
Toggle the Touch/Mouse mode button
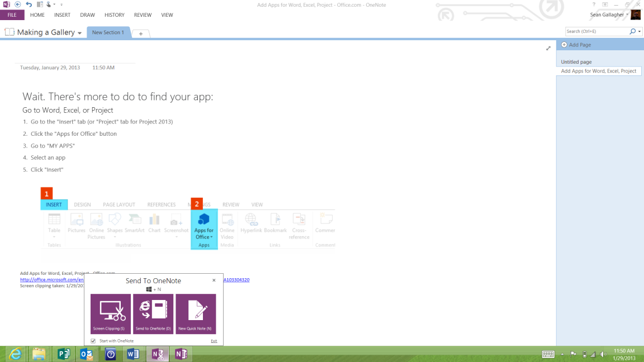(x=48, y=5)
